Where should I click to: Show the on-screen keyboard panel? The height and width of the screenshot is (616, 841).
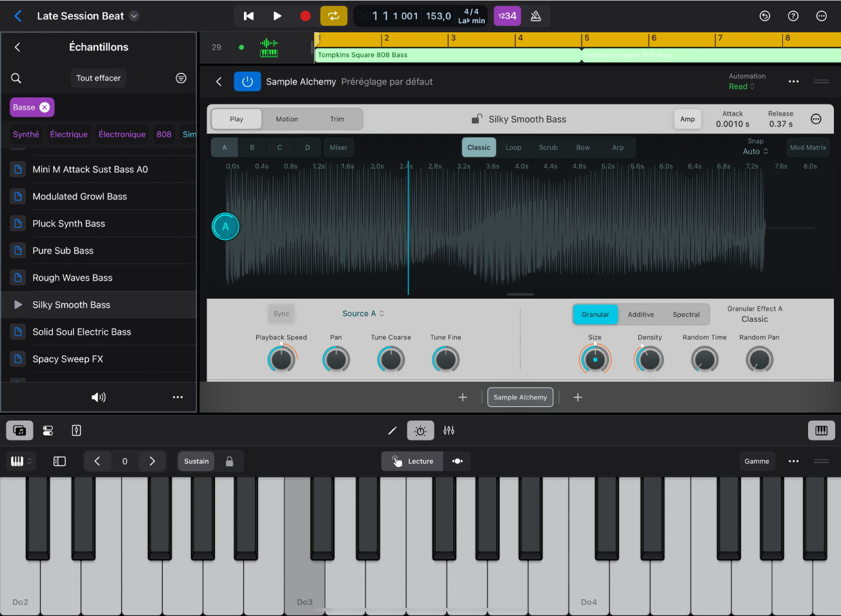pyautogui.click(x=821, y=430)
